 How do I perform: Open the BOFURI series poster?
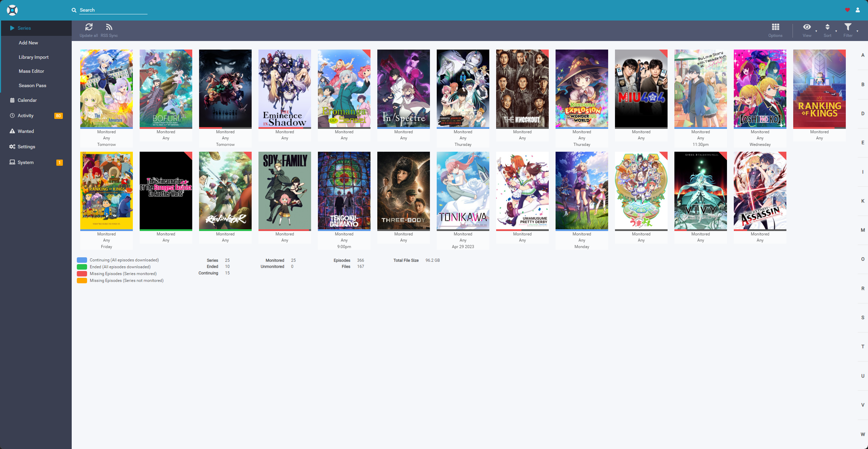click(x=166, y=89)
